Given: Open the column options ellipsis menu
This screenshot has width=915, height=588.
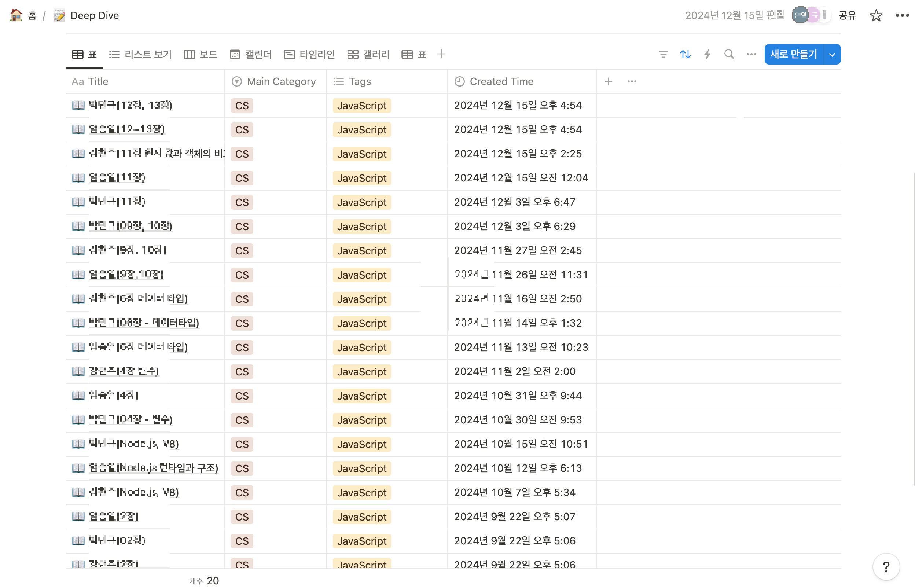Looking at the screenshot, I should click(x=631, y=81).
